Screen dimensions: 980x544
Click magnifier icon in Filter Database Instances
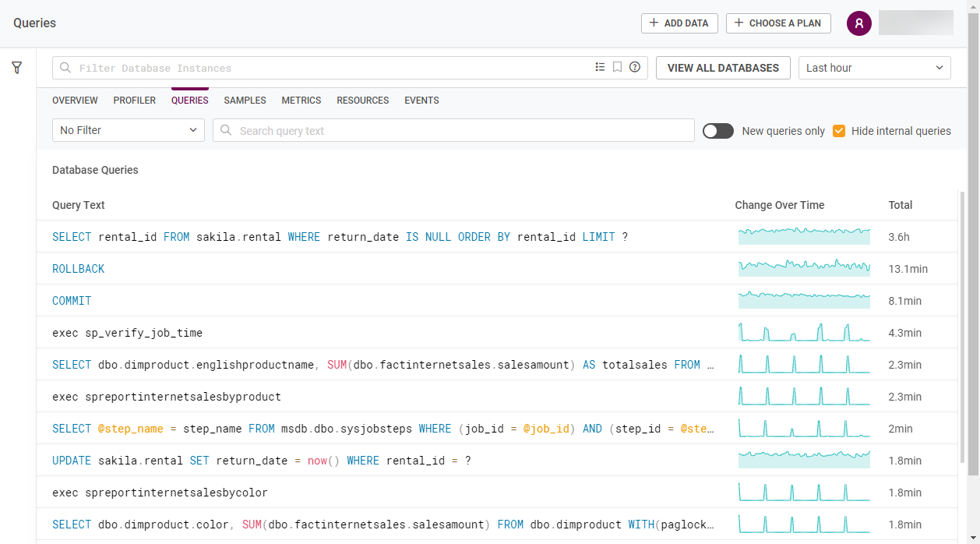tap(66, 68)
